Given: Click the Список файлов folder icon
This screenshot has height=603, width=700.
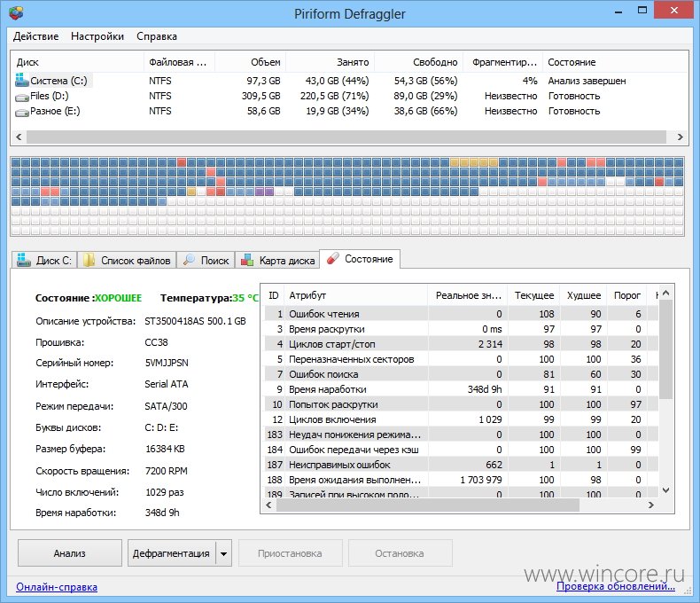Looking at the screenshot, I should [x=89, y=260].
